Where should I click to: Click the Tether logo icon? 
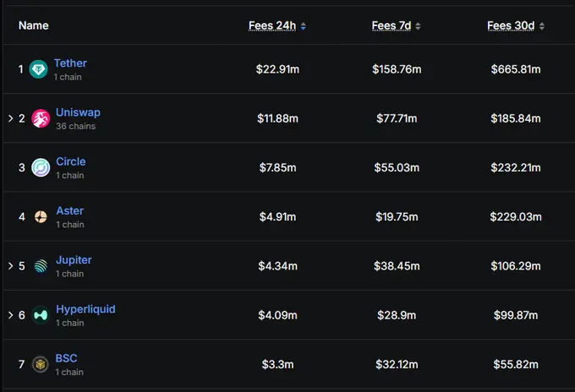[39, 69]
